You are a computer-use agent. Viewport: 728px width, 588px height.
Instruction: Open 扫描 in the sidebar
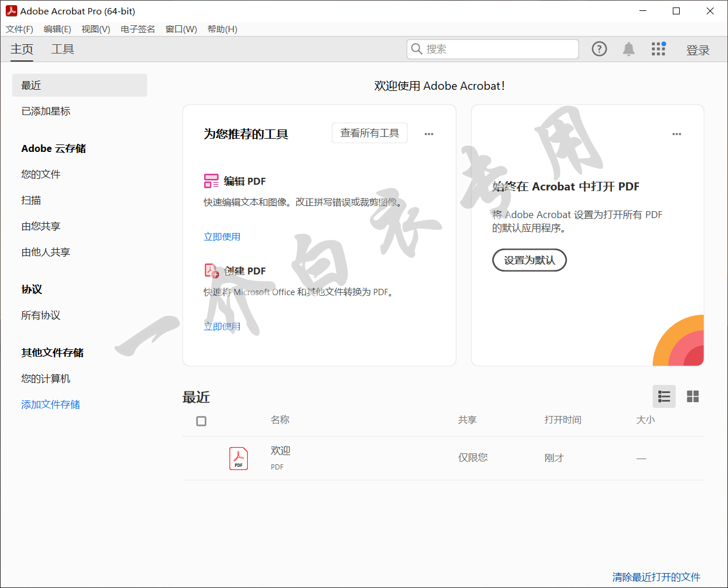pos(31,200)
